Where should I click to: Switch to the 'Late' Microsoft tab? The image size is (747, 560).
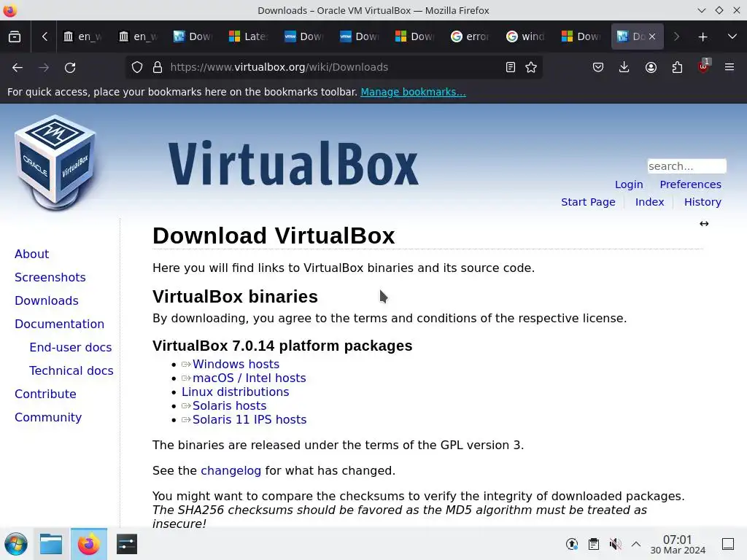249,36
